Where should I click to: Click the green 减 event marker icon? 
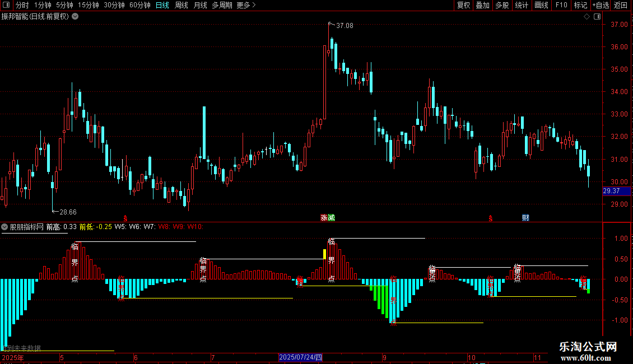[331, 217]
